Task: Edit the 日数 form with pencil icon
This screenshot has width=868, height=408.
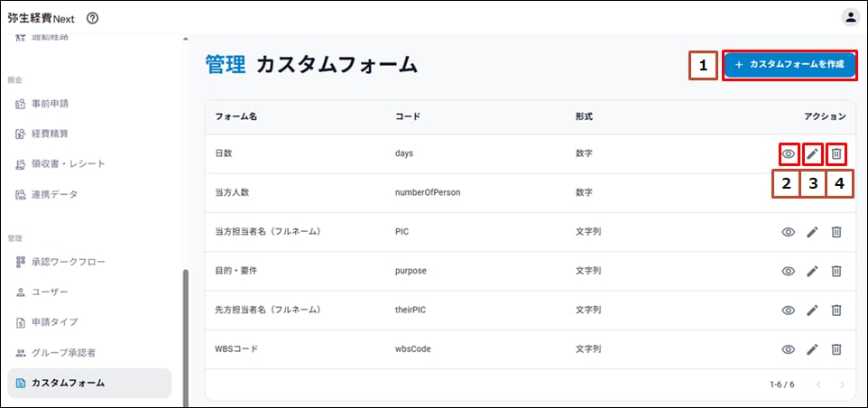Action: 812,154
